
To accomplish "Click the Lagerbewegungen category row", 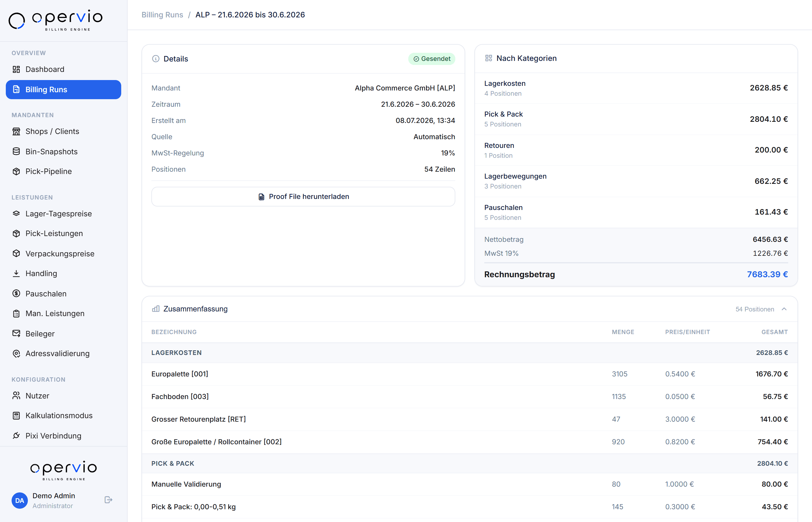I will [636, 181].
